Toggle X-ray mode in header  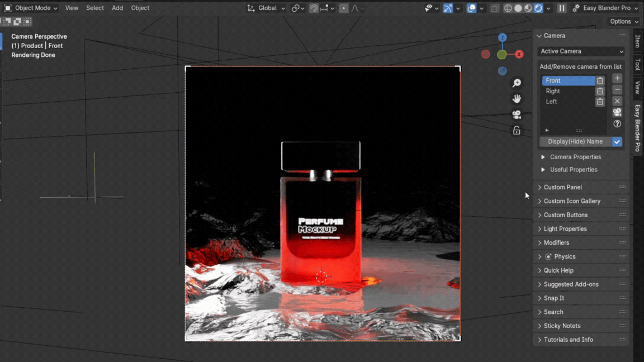pos(495,8)
